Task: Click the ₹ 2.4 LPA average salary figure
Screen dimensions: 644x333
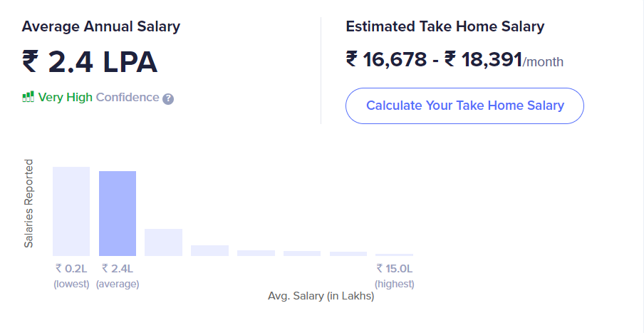Action: (90, 62)
